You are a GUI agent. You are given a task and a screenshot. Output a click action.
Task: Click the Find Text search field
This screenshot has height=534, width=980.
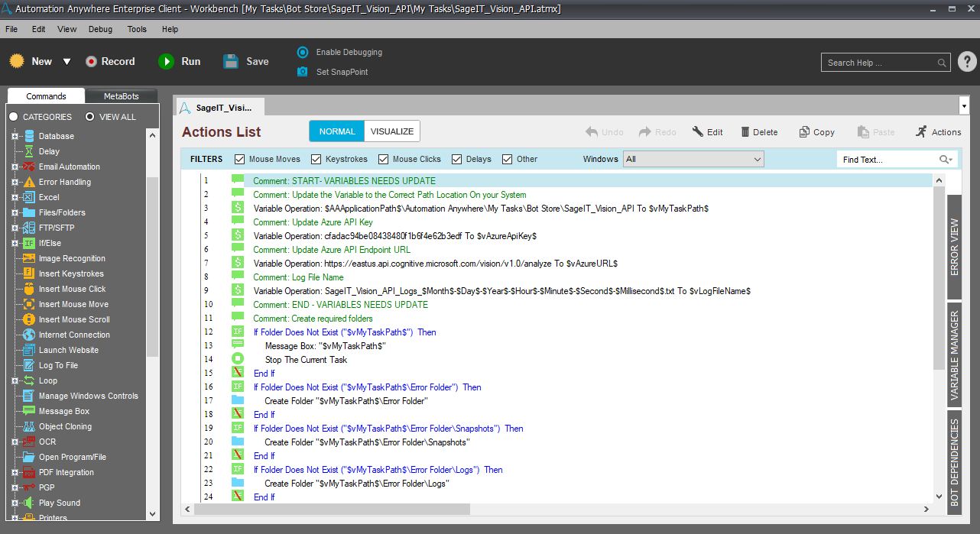887,160
